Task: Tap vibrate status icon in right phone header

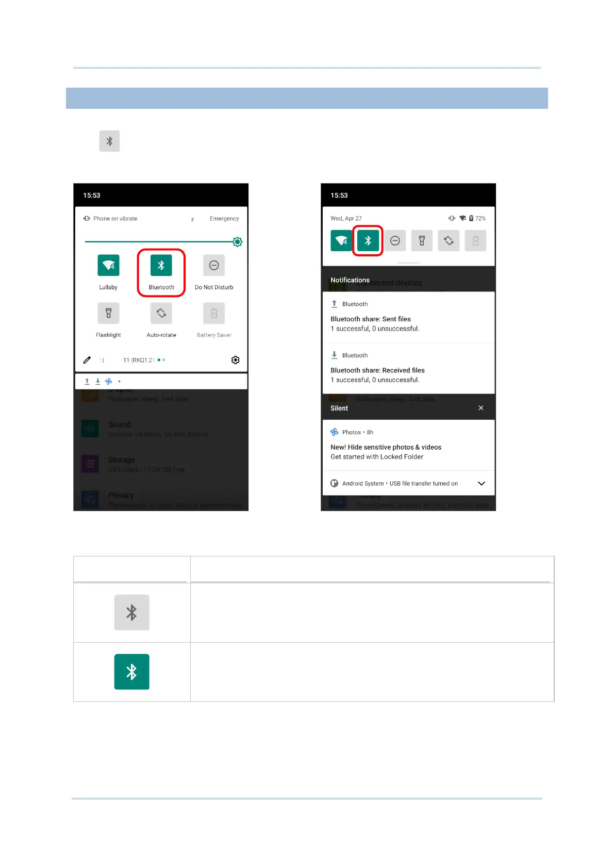Action: coord(452,218)
